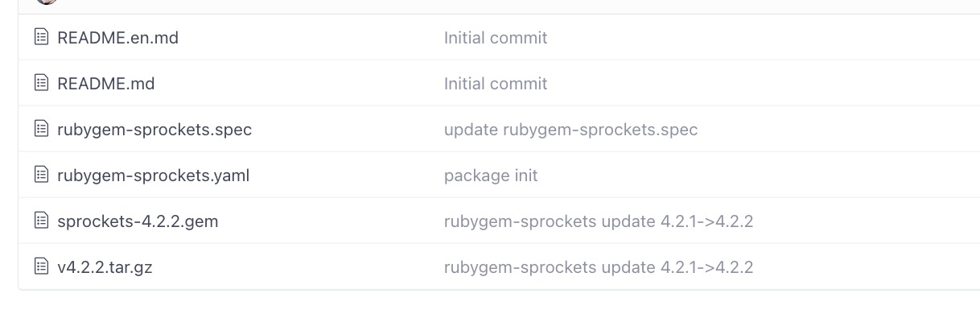Click the v4.2.2.tar.gz file icon
980x314 pixels.
[42, 266]
